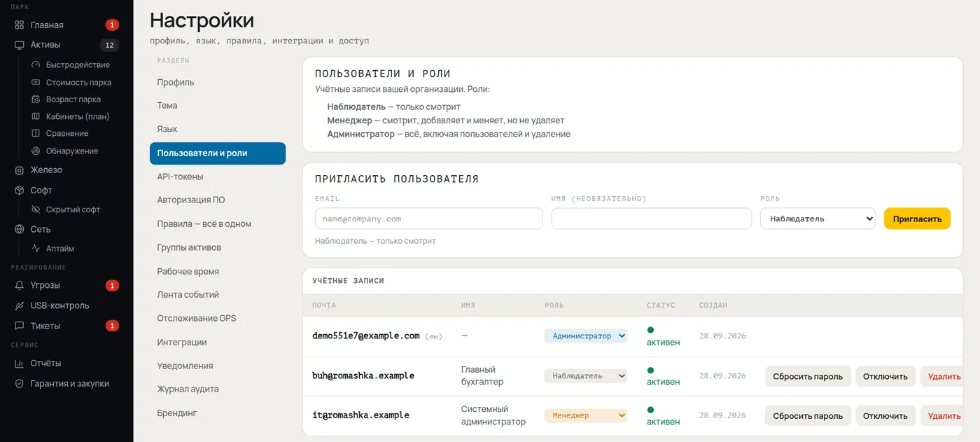
Task: Click the Имя (необязательно) input field
Action: [x=652, y=219]
